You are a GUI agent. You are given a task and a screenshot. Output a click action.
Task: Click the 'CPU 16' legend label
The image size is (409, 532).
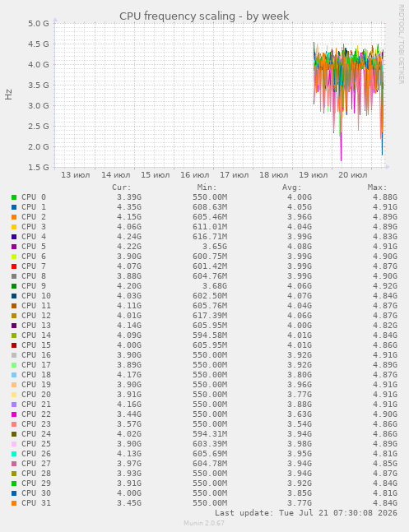tap(36, 354)
